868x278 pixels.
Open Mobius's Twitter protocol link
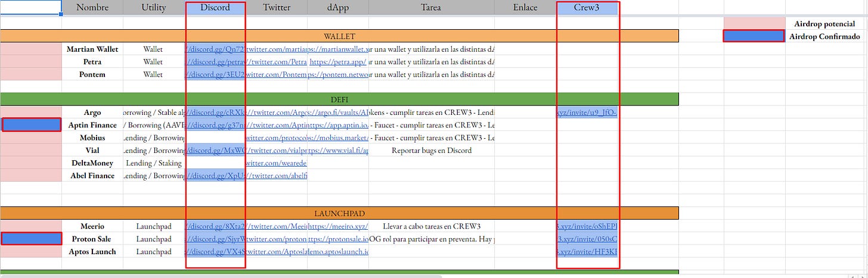(277, 138)
